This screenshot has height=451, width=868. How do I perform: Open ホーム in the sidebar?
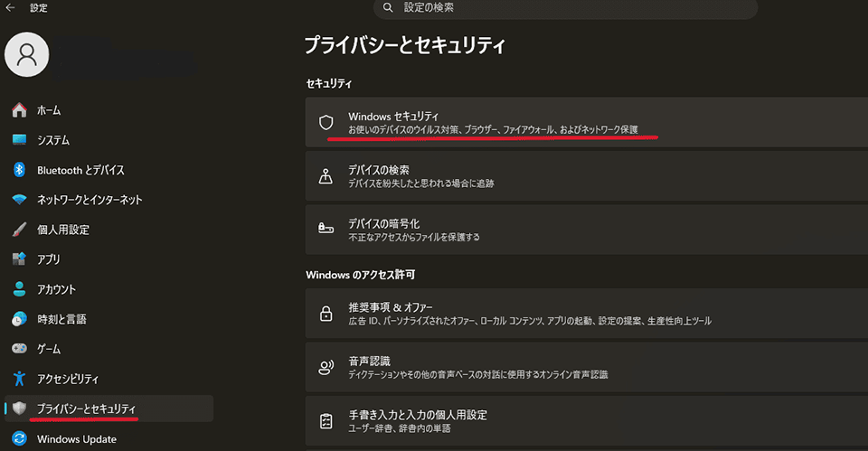109,110
